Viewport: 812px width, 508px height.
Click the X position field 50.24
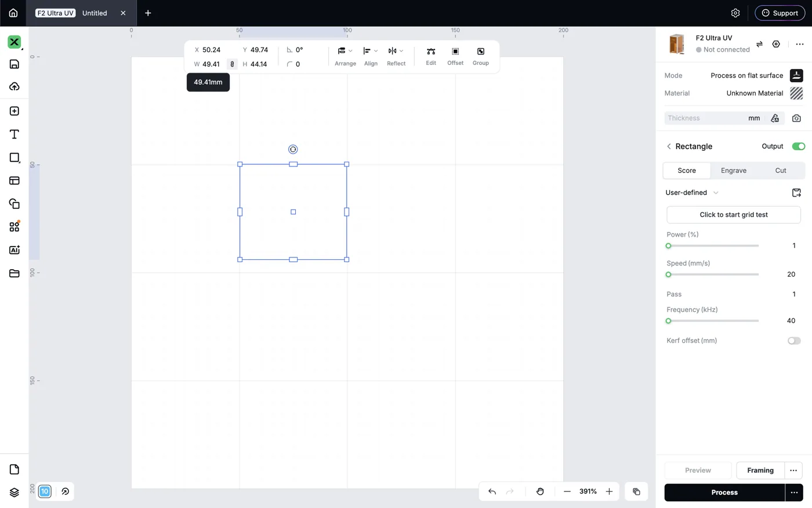click(x=211, y=50)
